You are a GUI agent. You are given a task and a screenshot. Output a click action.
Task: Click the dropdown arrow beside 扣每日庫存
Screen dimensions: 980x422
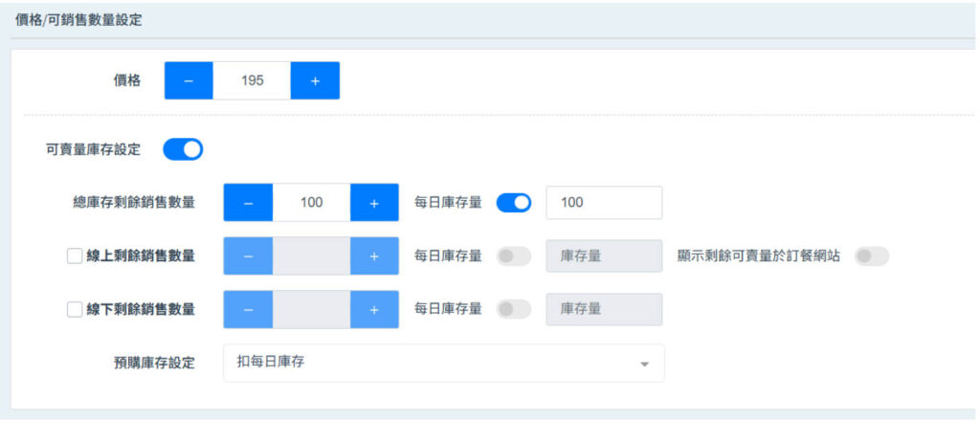pos(644,365)
